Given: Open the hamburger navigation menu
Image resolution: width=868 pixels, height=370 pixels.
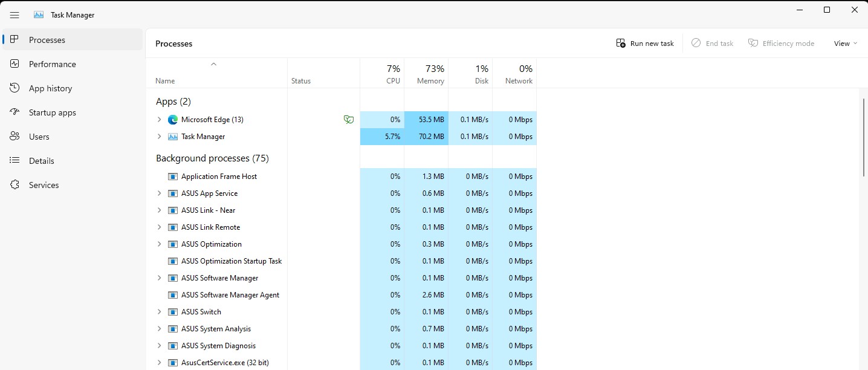Looking at the screenshot, I should point(15,15).
